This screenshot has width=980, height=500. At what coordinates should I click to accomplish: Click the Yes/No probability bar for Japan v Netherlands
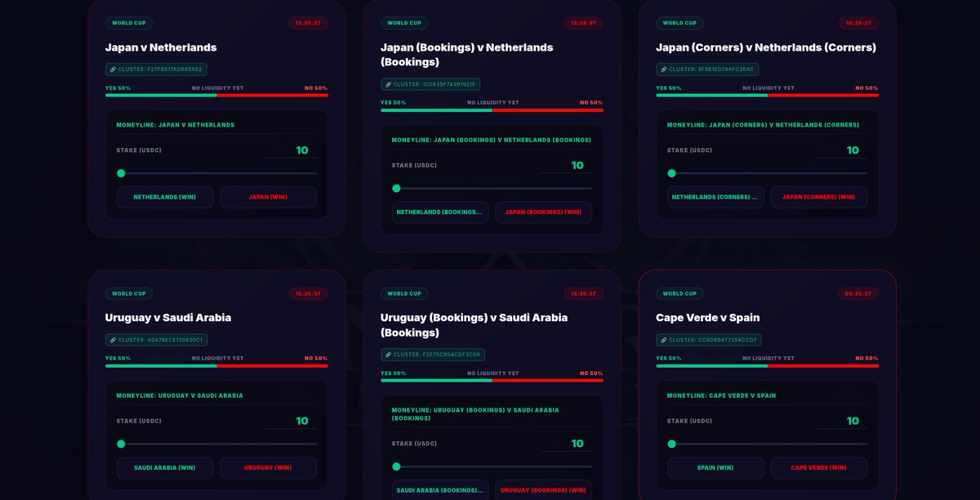click(x=216, y=95)
